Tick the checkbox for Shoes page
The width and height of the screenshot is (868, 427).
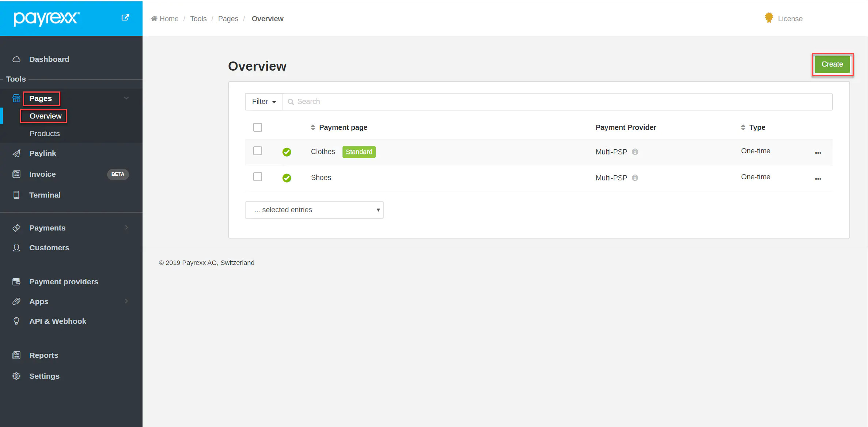(258, 177)
